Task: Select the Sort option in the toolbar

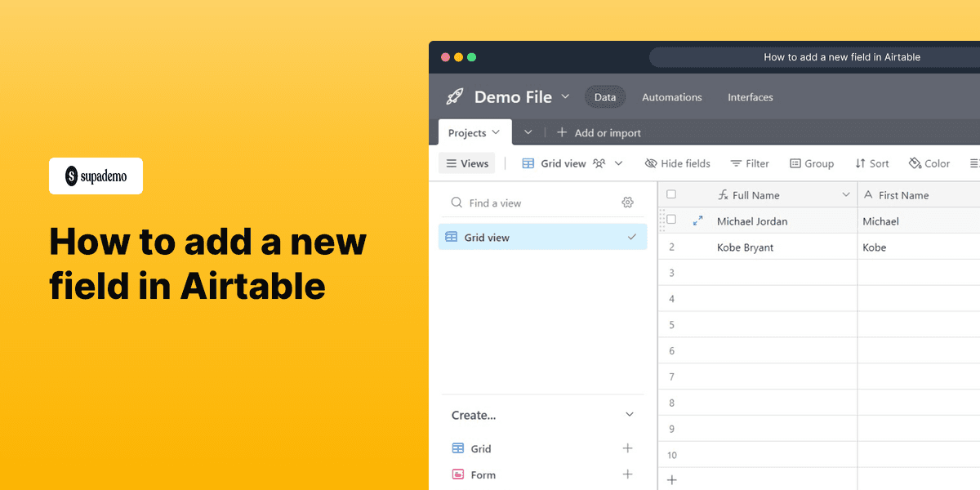Action: point(872,163)
